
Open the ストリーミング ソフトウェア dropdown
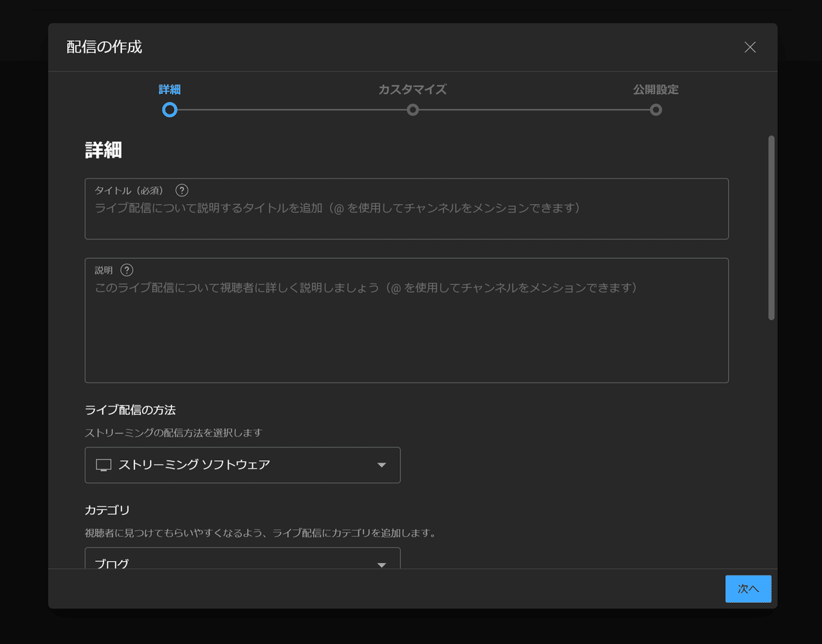[x=242, y=465]
